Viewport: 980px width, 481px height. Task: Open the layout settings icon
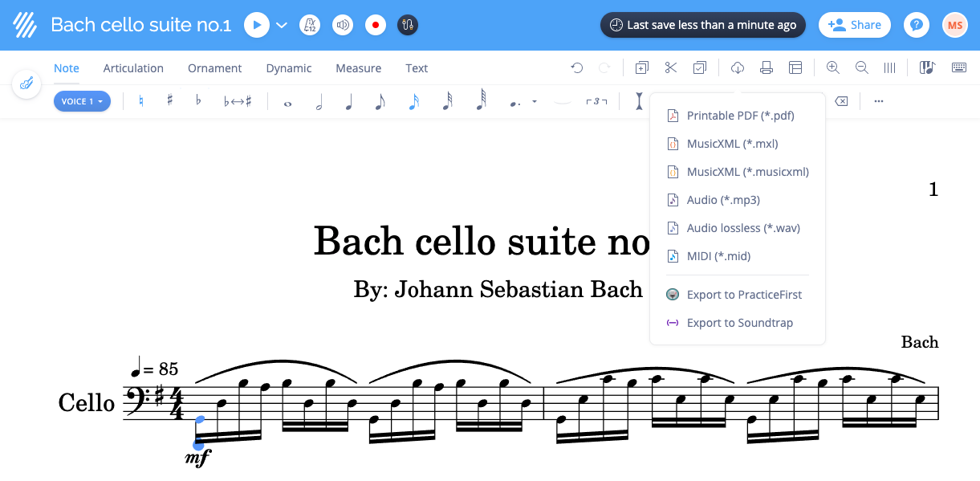[x=795, y=68]
